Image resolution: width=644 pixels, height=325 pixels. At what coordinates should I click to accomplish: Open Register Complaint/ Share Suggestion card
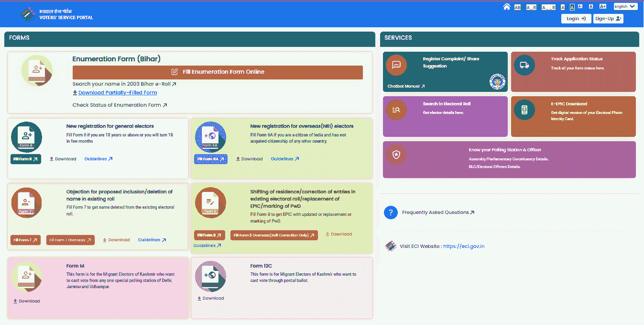pyautogui.click(x=445, y=72)
